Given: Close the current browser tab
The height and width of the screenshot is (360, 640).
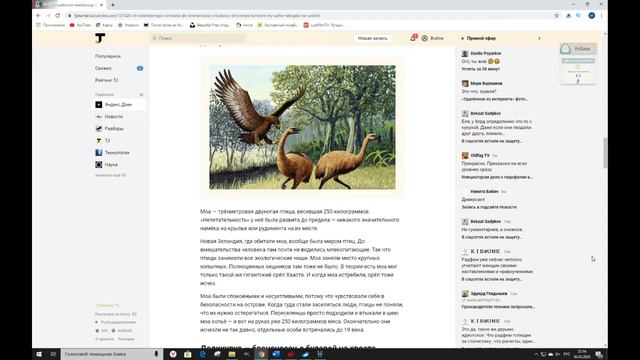Looking at the screenshot, I should coord(101,4).
